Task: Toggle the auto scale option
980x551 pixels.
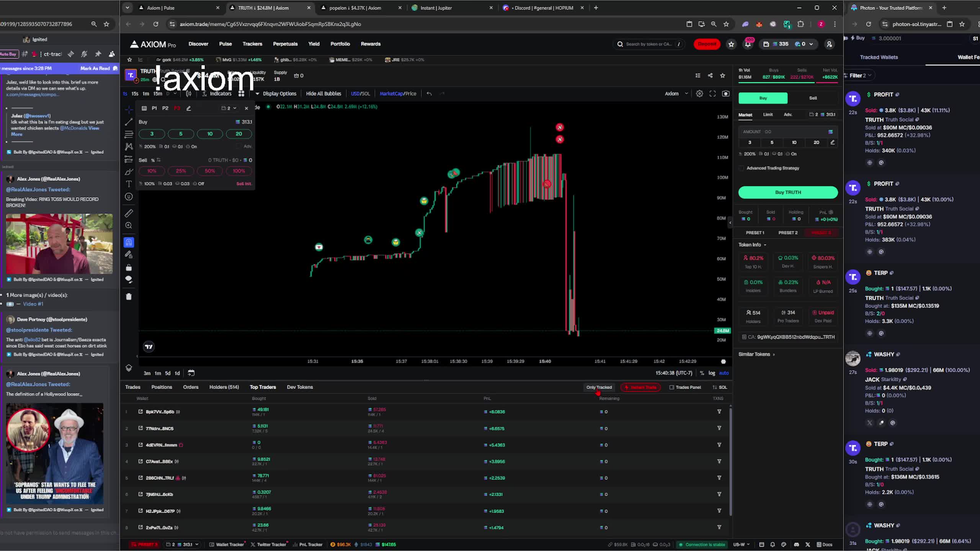Action: [724, 373]
